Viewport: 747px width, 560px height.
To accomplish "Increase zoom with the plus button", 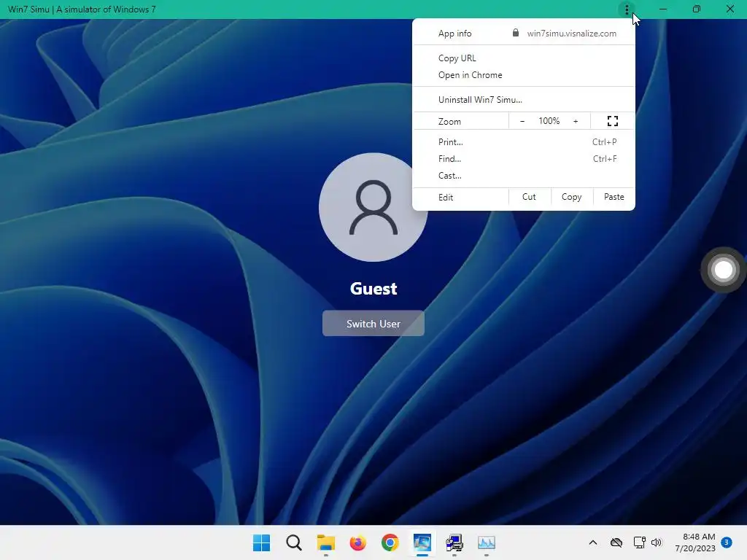I will (576, 122).
